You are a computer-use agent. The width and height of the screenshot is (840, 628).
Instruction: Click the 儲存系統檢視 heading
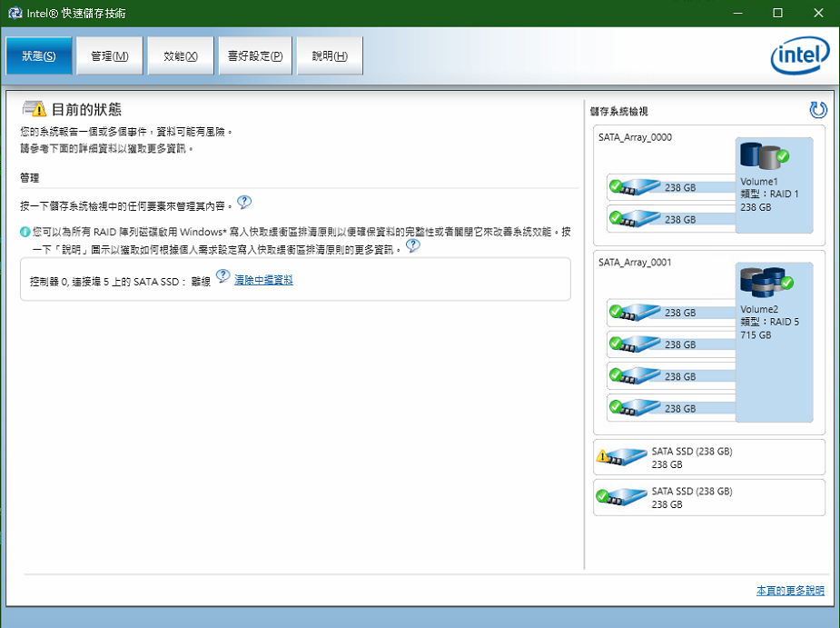pyautogui.click(x=618, y=112)
